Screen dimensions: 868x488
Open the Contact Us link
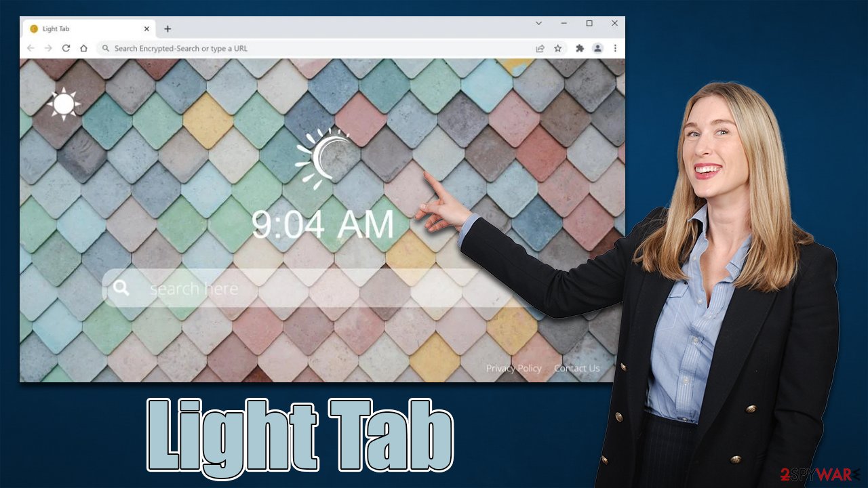click(x=577, y=368)
